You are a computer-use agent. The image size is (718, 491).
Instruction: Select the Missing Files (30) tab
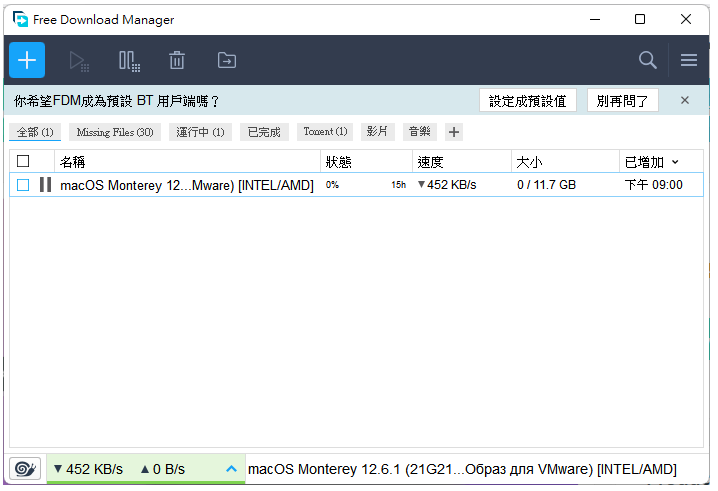[x=115, y=132]
